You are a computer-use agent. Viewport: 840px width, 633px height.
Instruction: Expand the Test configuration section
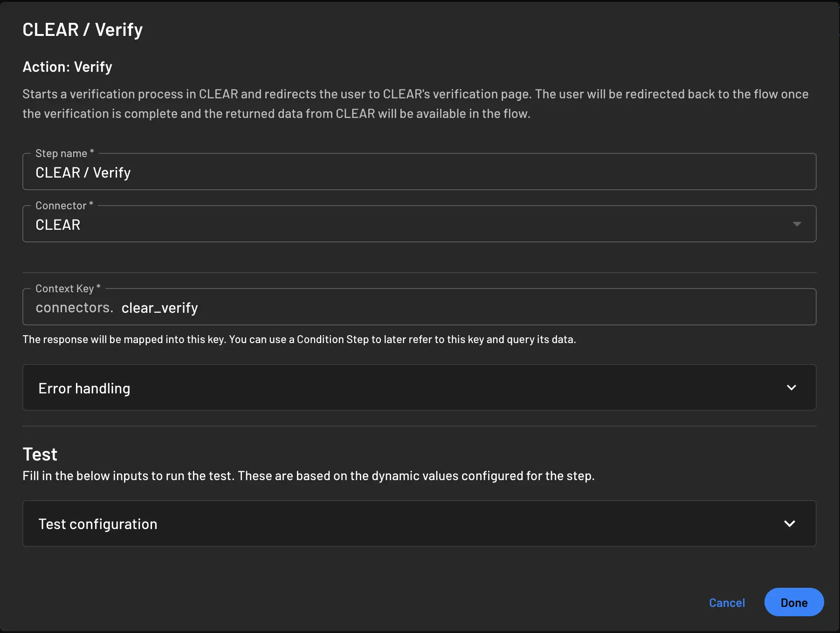click(419, 523)
